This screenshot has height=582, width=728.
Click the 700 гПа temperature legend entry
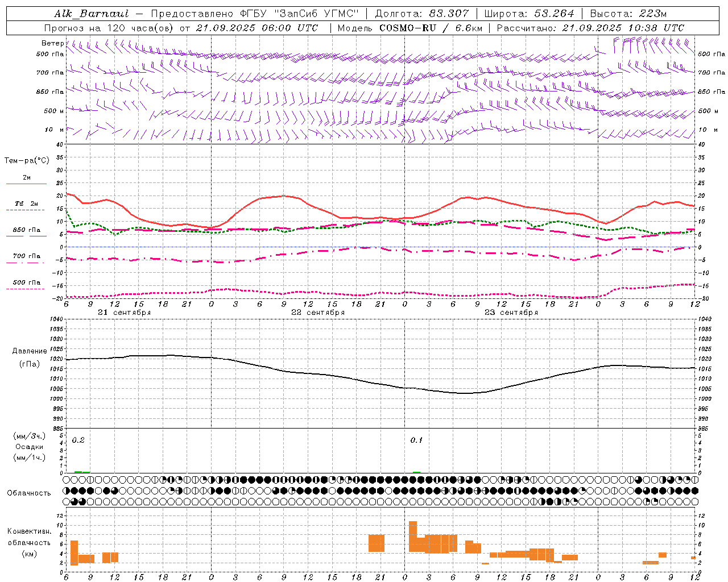click(x=27, y=256)
